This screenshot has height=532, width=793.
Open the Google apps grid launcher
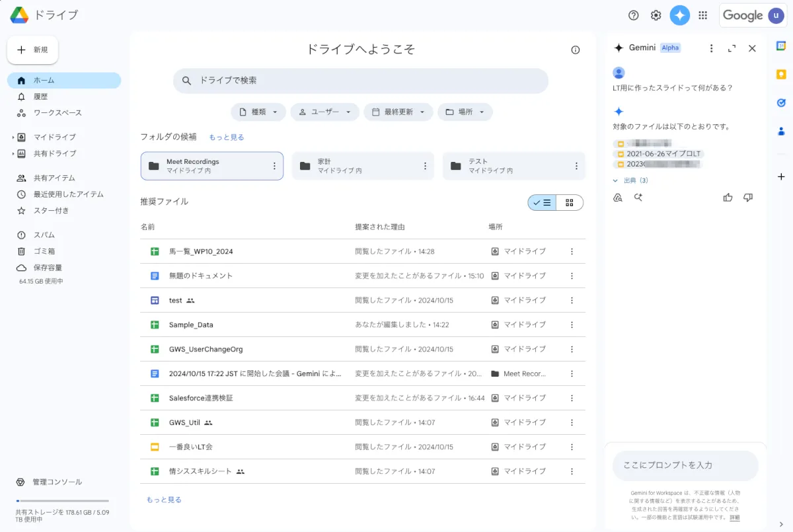[703, 15]
